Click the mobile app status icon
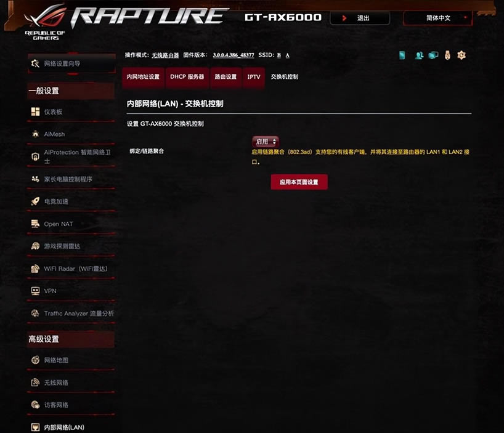 [x=402, y=55]
